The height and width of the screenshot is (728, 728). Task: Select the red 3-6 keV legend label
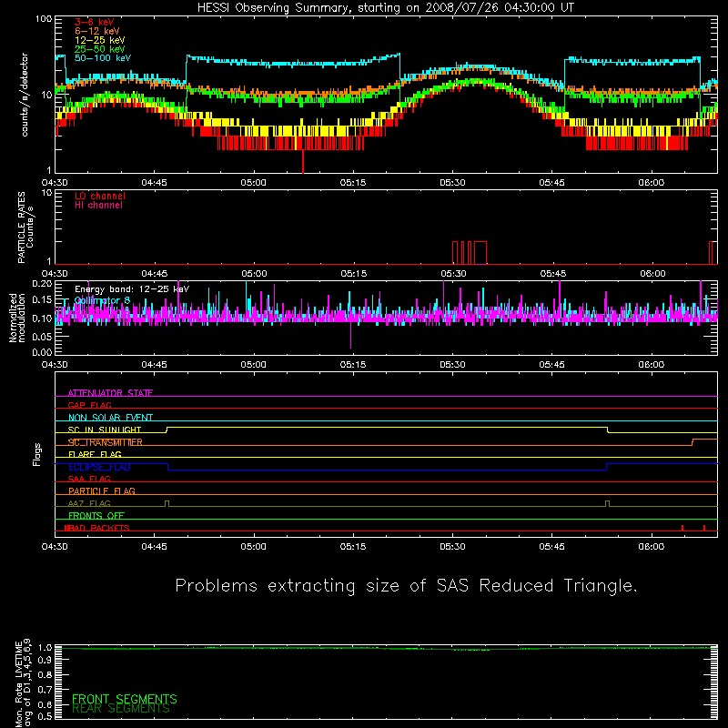click(95, 22)
